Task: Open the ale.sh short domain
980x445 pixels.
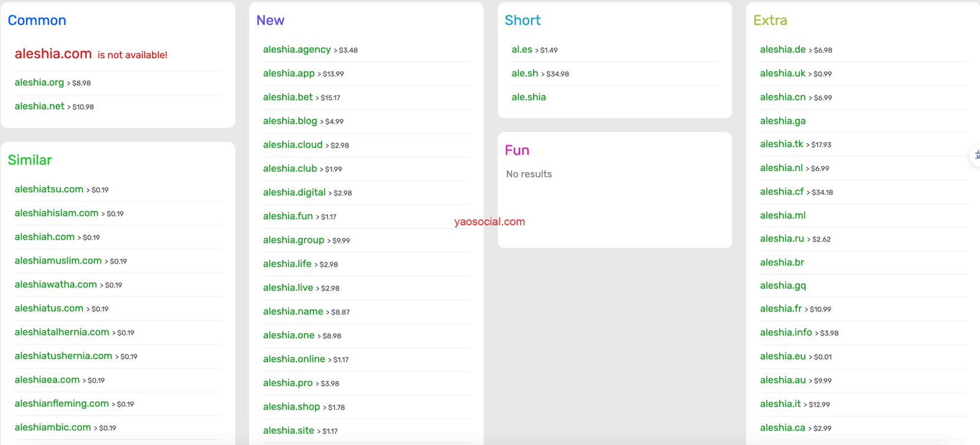Action: click(525, 74)
